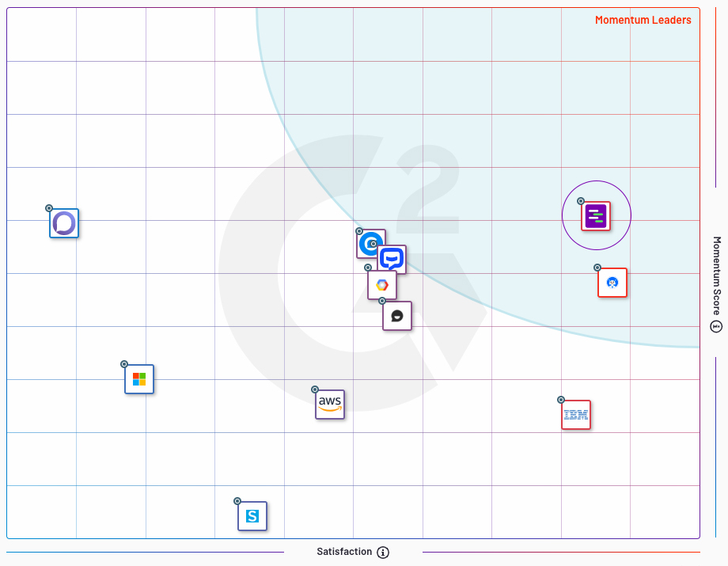Image resolution: width=728 pixels, height=566 pixels.
Task: Click the Satisfaction axis label
Action: tap(344, 552)
